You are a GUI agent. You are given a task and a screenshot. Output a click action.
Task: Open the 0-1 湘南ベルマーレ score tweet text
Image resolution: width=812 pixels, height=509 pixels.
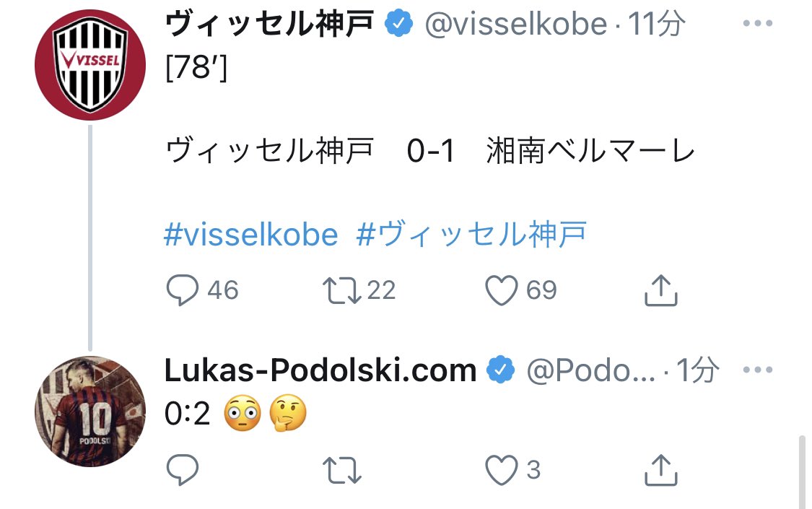pyautogui.click(x=430, y=151)
